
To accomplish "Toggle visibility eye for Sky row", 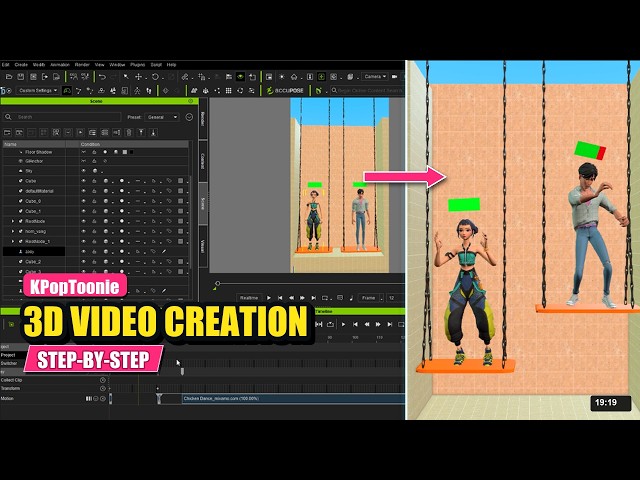I will tap(84, 171).
